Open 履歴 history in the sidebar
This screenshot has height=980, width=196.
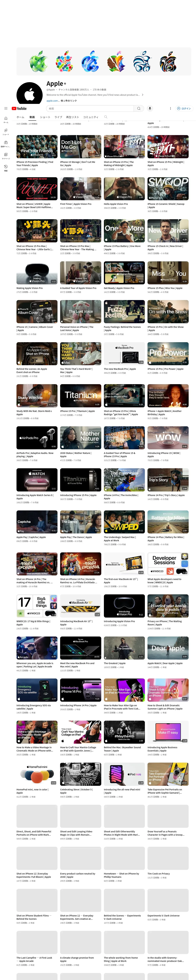[x=6, y=168]
